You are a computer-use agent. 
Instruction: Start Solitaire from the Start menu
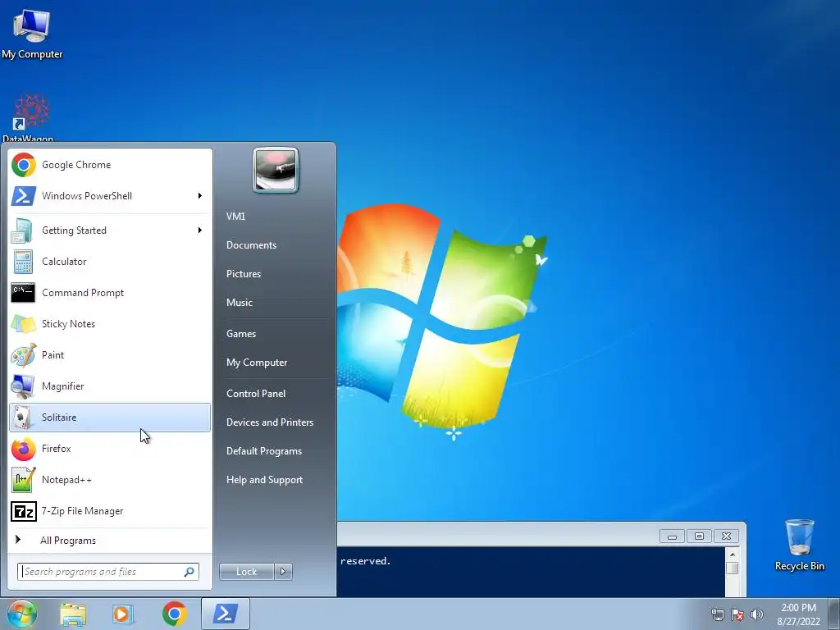[110, 418]
